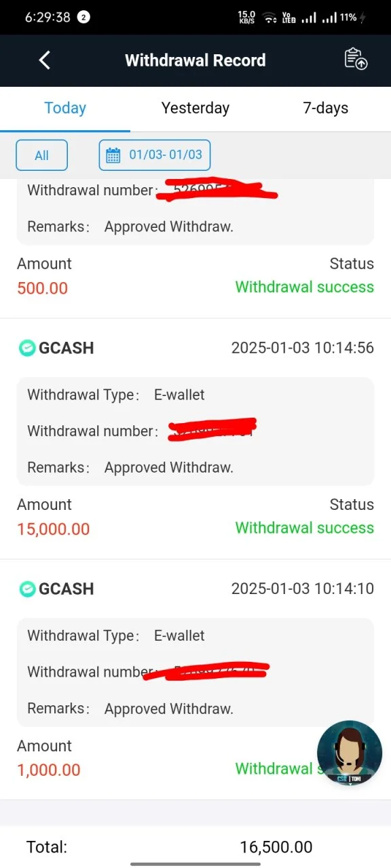
Task: Tap the calendar icon in the date filter
Action: tap(113, 155)
